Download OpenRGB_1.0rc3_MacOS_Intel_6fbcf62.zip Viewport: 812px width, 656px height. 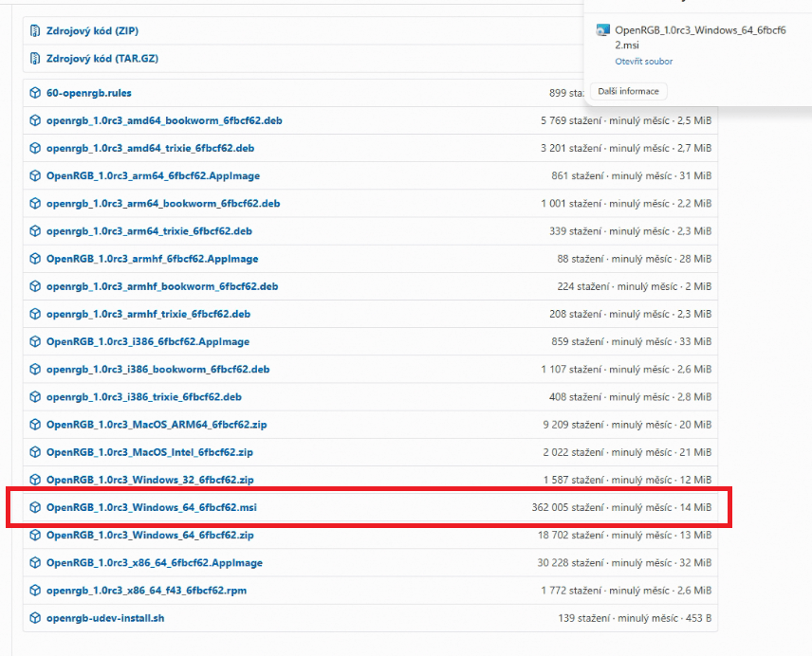coord(150,452)
